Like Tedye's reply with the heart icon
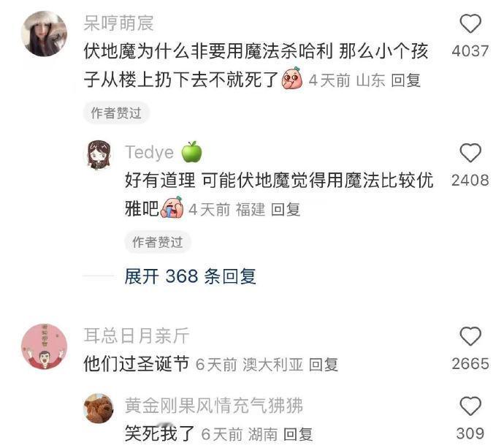This screenshot has height=448, width=504. click(x=470, y=153)
